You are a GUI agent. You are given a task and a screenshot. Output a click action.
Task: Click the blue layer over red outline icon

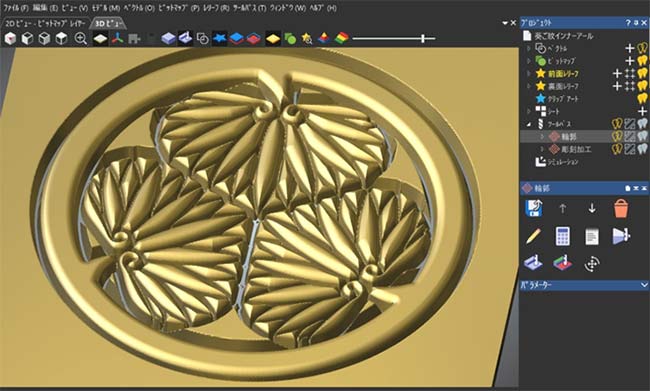tap(237, 39)
